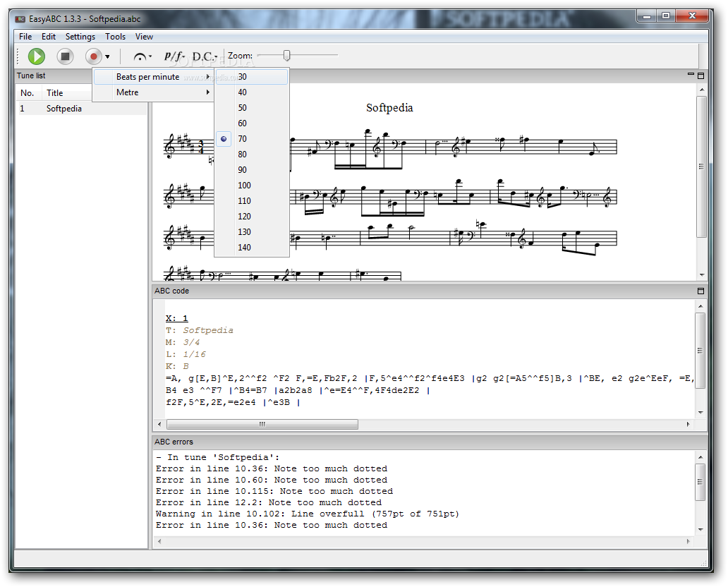728x587 pixels.
Task: Click the K: B key line
Action: coord(177,366)
